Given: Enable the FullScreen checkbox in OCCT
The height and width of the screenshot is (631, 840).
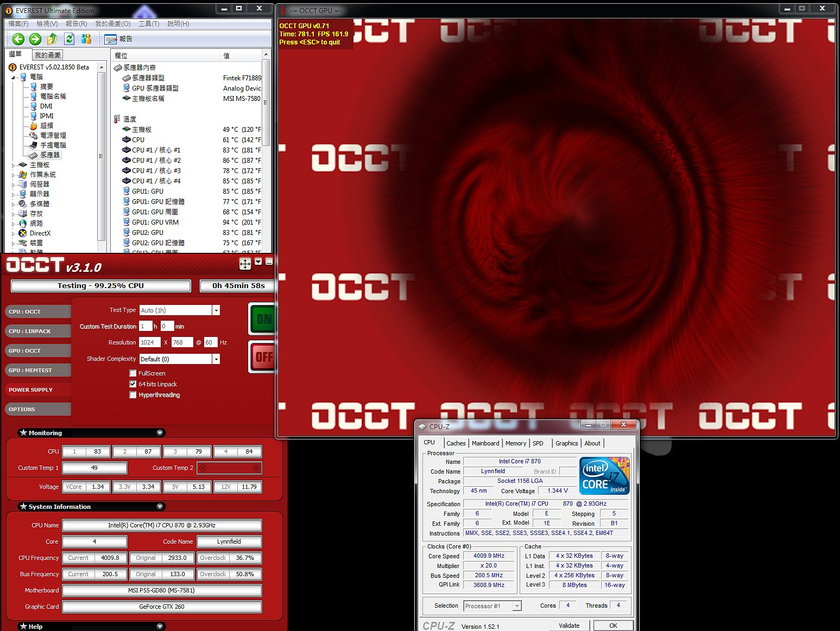Looking at the screenshot, I should pyautogui.click(x=133, y=373).
